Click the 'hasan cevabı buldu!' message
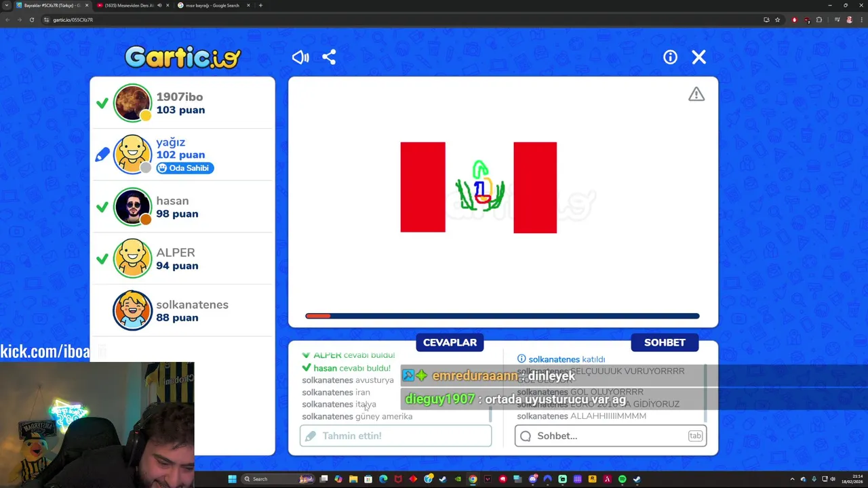 pyautogui.click(x=347, y=368)
